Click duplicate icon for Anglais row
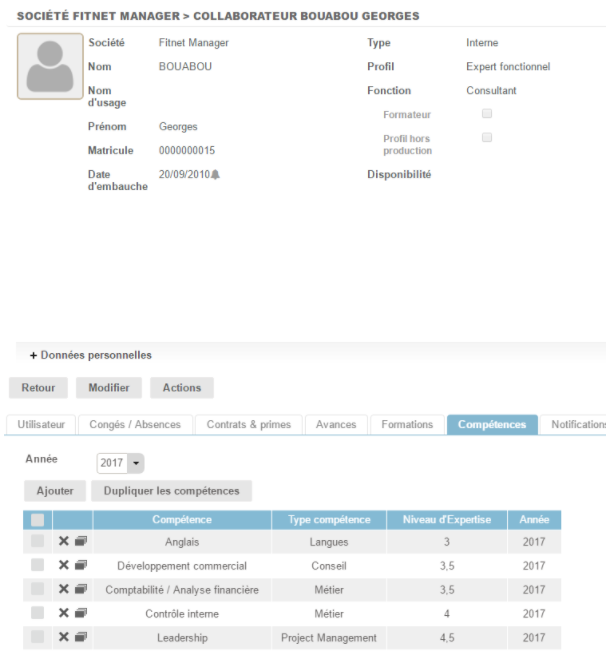611x664 pixels. pyautogui.click(x=81, y=541)
